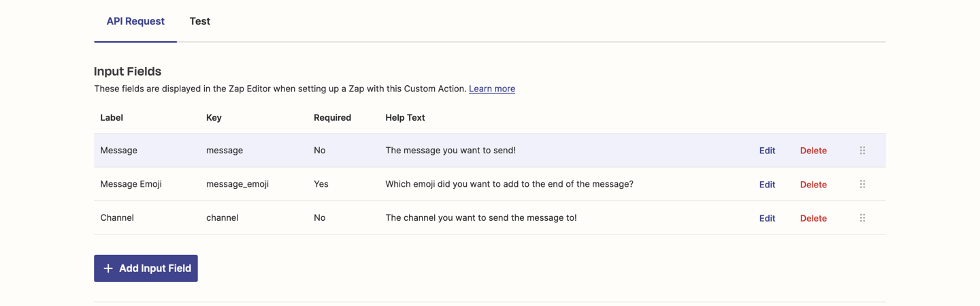Click the Help Text column header
980x306 pixels.
pyautogui.click(x=405, y=117)
